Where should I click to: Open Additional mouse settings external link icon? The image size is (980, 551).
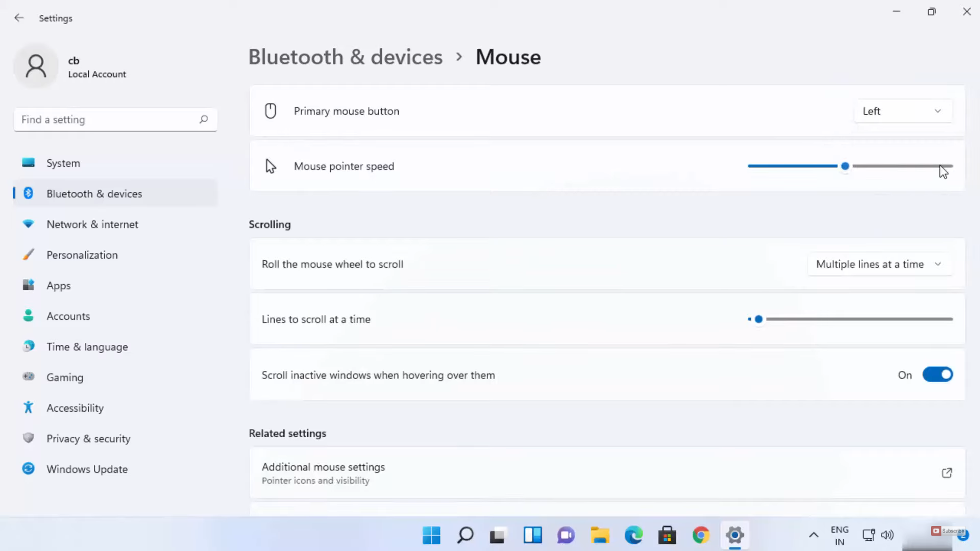pos(946,473)
